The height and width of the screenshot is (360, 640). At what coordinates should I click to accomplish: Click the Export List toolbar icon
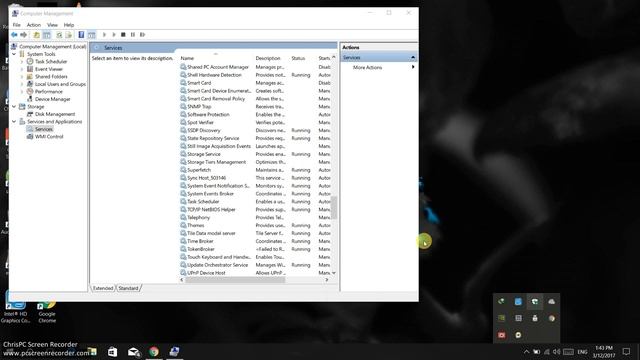pyautogui.click(x=69, y=35)
